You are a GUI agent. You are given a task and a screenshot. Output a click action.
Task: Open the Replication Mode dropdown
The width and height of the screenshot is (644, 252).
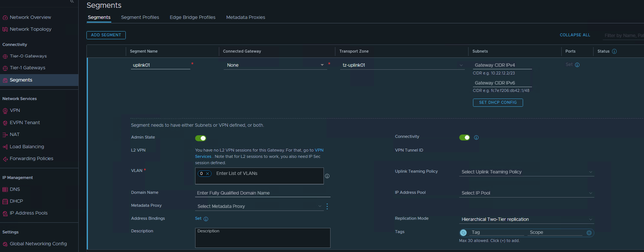(526, 219)
